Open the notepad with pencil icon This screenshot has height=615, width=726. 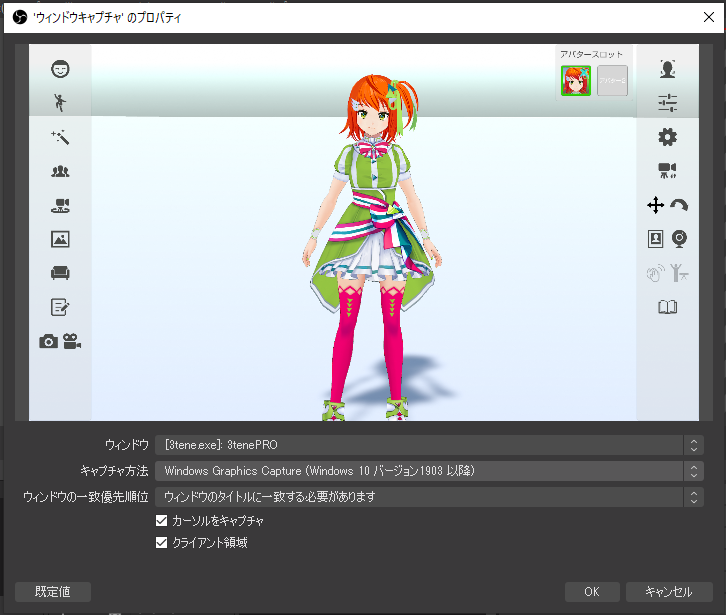tap(60, 307)
